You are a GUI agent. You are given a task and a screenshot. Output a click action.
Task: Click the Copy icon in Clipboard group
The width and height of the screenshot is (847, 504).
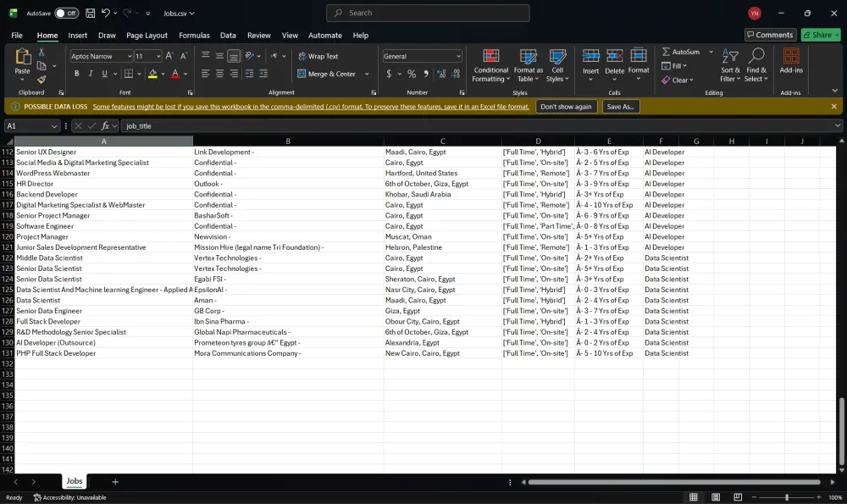click(42, 66)
